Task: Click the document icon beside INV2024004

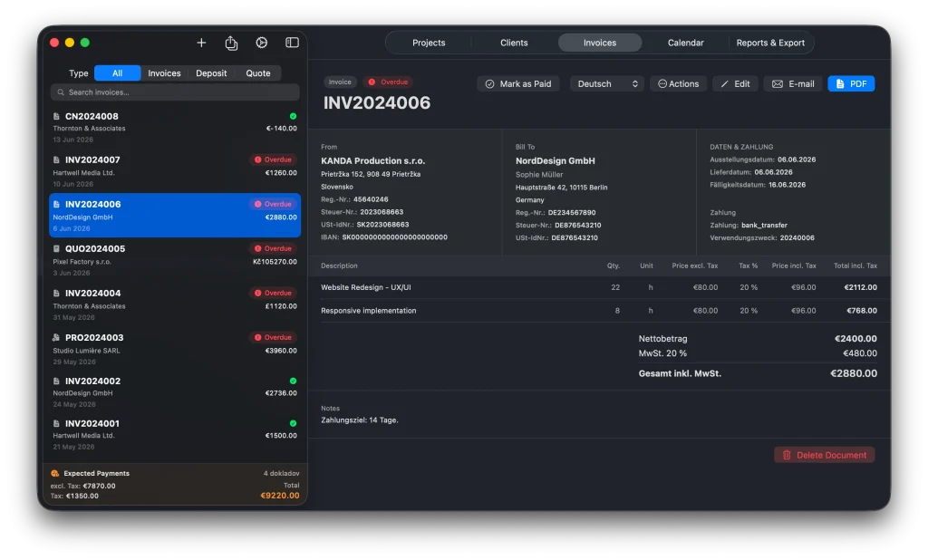Action: (x=56, y=293)
